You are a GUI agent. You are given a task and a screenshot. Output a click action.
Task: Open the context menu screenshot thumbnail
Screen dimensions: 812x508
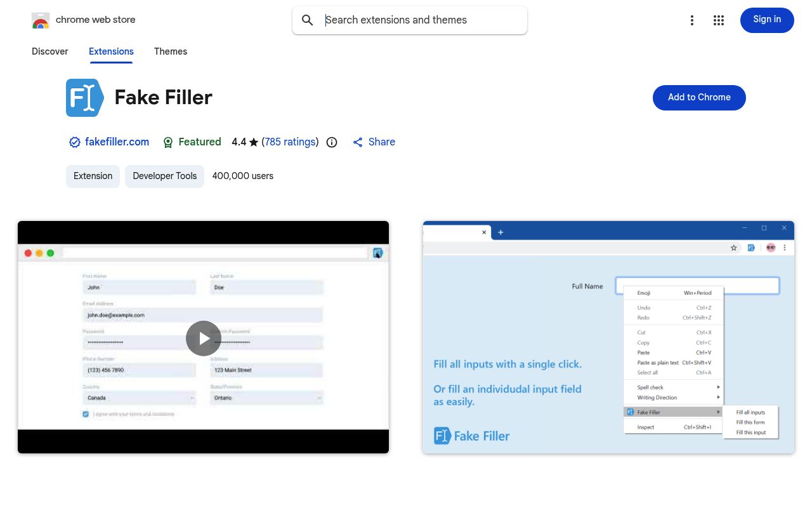[x=608, y=337]
